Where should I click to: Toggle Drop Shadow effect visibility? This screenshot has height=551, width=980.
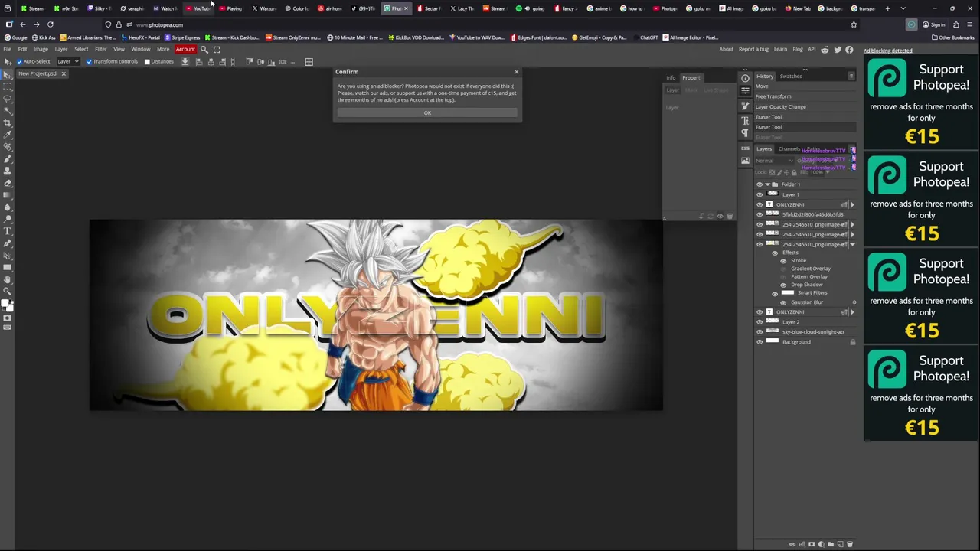click(783, 285)
